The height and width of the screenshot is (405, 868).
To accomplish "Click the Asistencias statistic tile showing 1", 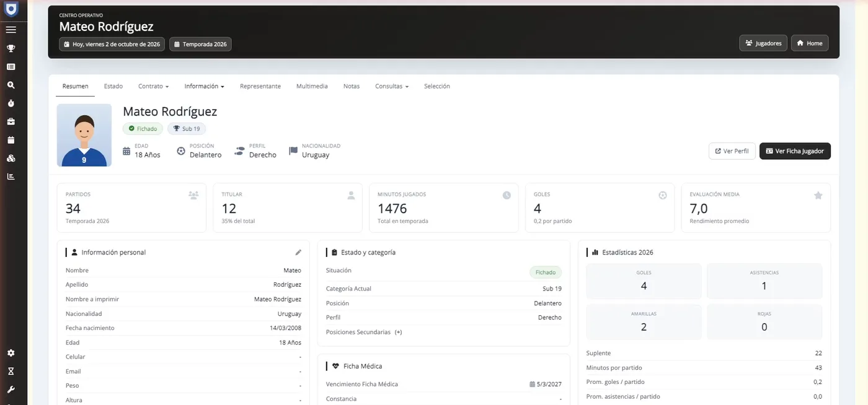I will [x=764, y=281].
